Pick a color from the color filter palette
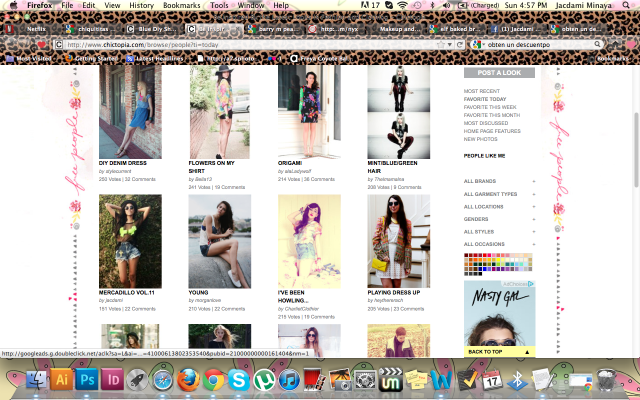 click(498, 264)
